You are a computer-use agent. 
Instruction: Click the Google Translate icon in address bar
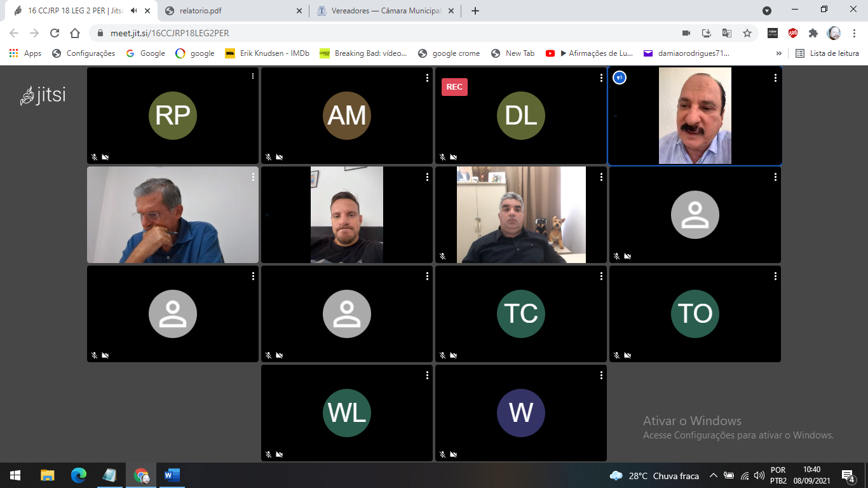pos(727,33)
